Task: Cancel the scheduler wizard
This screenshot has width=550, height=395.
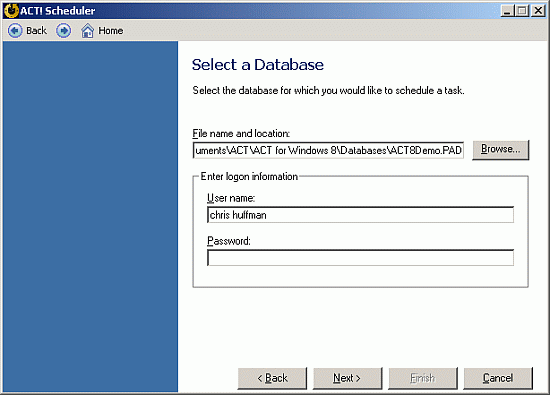Action: point(498,379)
